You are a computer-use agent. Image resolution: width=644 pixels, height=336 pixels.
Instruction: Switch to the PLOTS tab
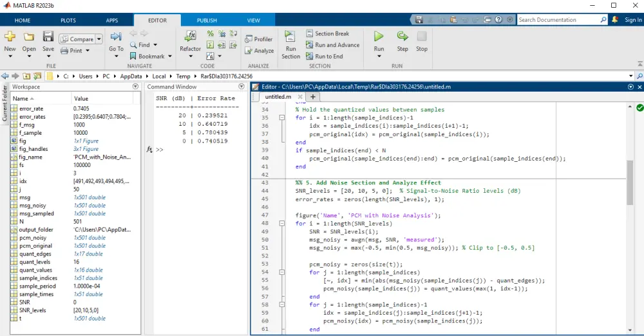pyautogui.click(x=68, y=20)
